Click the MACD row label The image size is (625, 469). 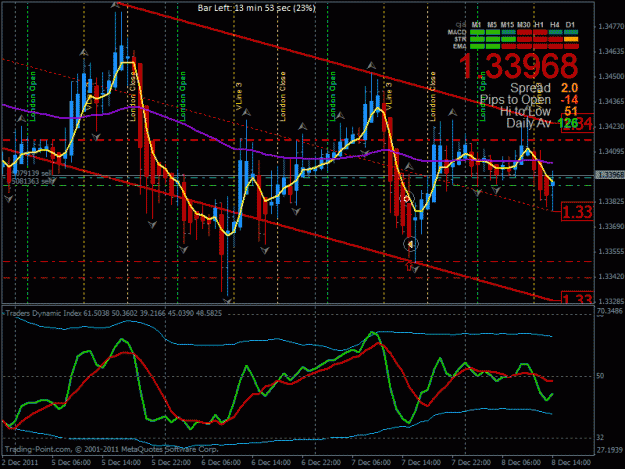[457, 32]
